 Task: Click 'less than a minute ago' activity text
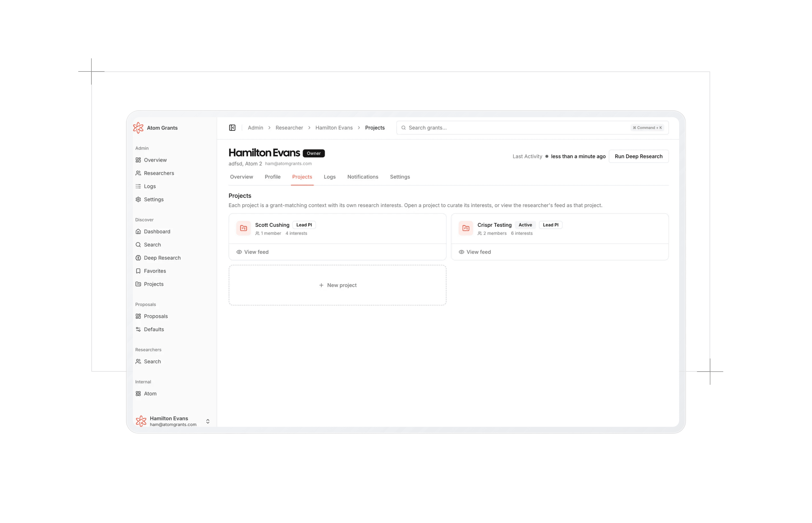tap(578, 156)
